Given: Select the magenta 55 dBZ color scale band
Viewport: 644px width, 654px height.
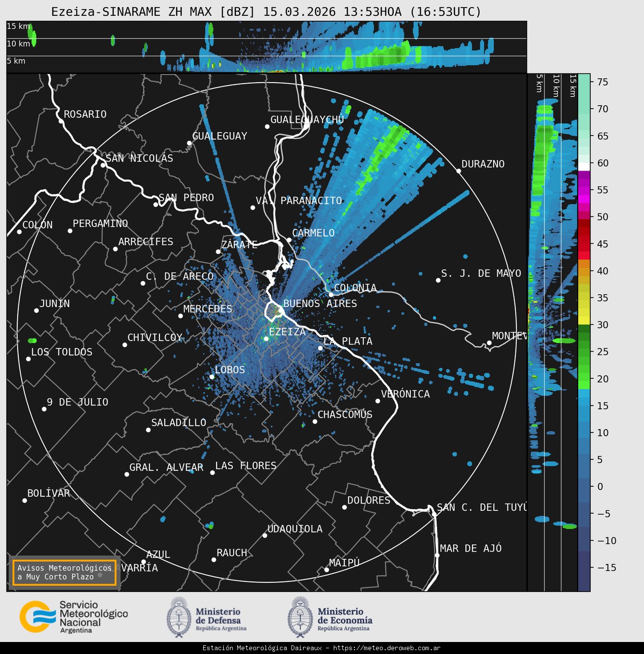Looking at the screenshot, I should (584, 190).
